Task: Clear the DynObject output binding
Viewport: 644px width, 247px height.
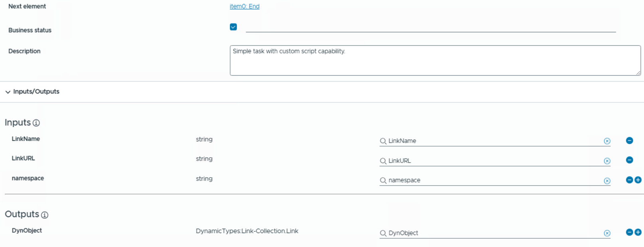Action: tap(607, 233)
